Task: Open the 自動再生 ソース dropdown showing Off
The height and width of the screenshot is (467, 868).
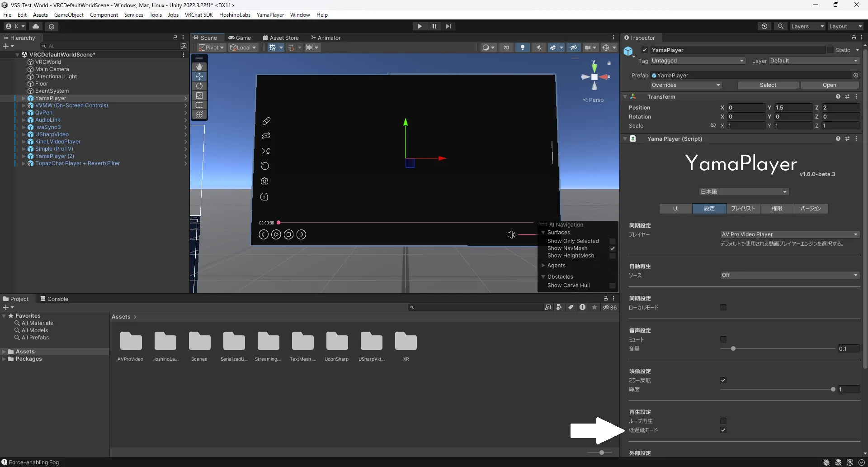Action: tap(790, 275)
